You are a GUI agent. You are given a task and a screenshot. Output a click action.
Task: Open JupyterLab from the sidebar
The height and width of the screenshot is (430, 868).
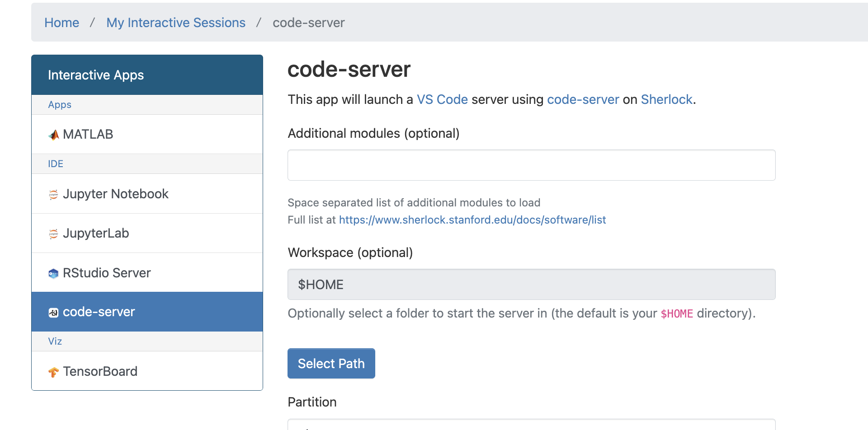click(96, 233)
